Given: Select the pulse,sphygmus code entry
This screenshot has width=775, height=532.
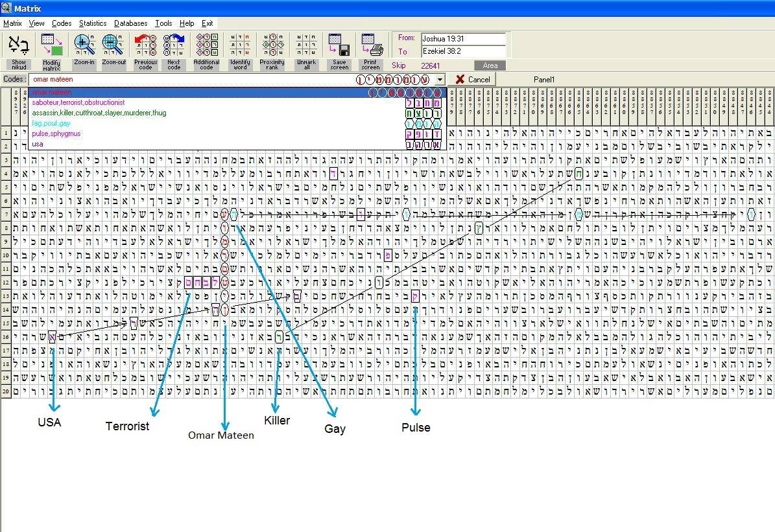Looking at the screenshot, I should [237, 134].
